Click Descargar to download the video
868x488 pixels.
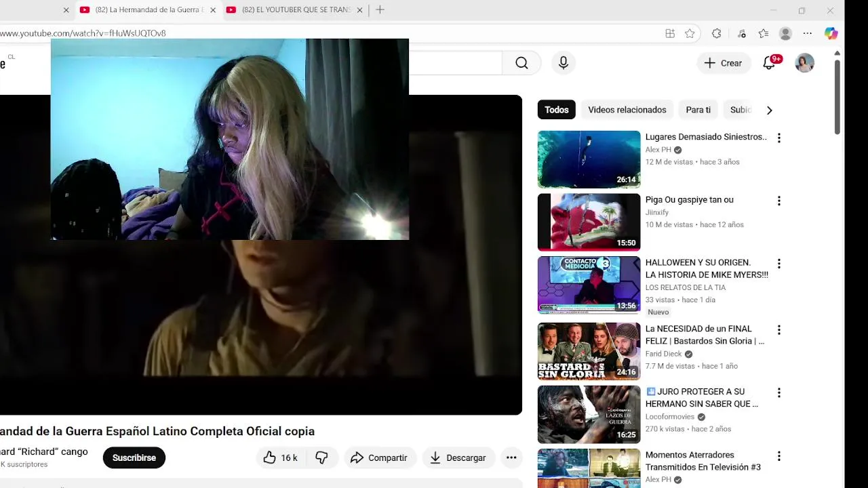(x=458, y=457)
